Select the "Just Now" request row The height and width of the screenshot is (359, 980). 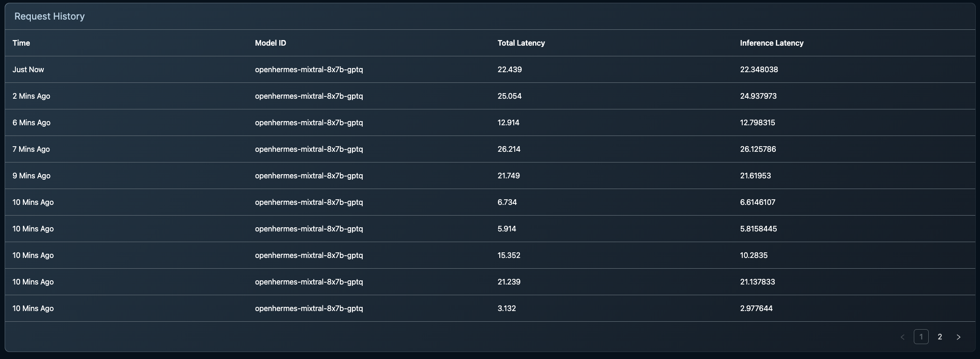coord(28,69)
